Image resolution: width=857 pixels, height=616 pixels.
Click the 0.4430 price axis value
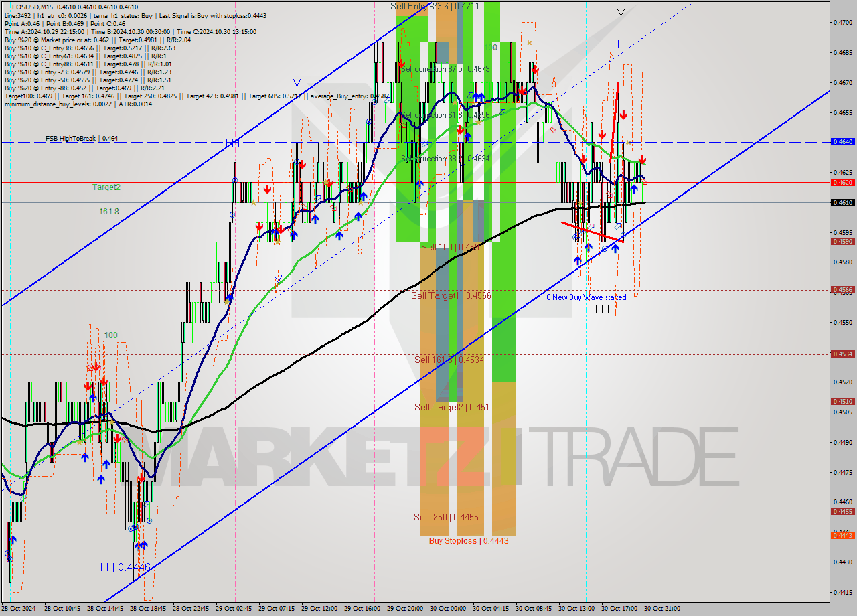coord(842,562)
